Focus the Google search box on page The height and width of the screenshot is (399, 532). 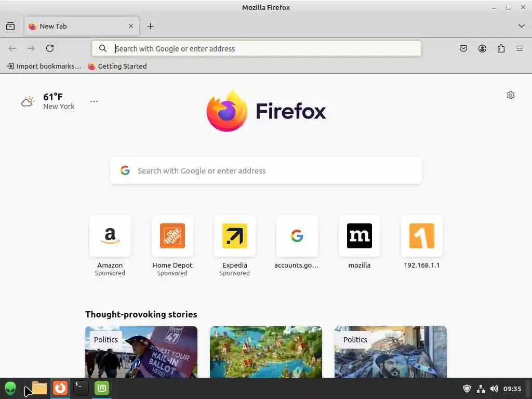coord(266,170)
